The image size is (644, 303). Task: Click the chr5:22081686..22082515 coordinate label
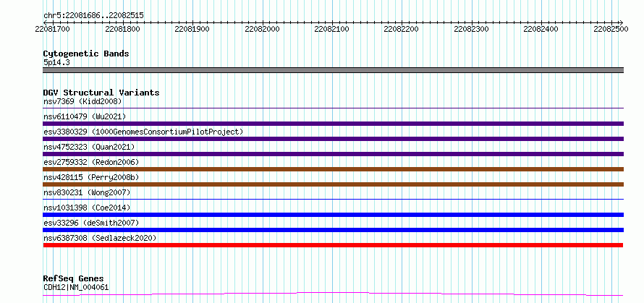(x=93, y=16)
